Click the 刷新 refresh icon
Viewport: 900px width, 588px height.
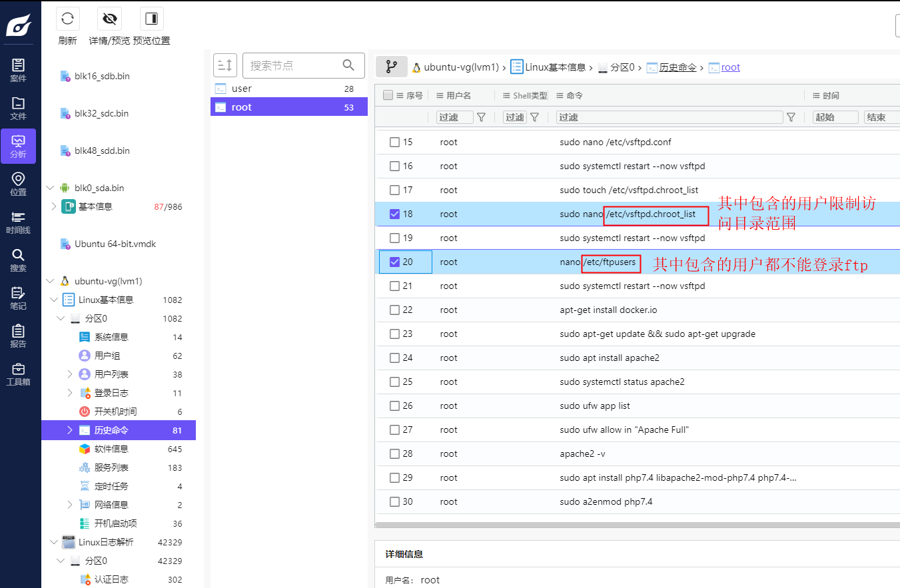[x=68, y=19]
